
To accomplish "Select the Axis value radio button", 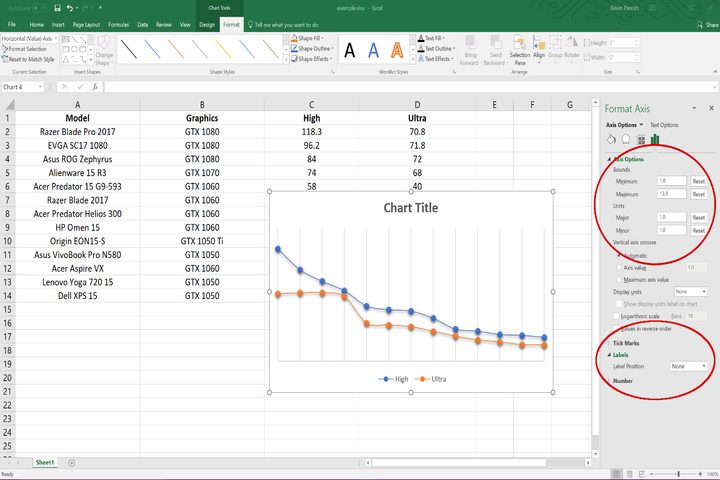I will pos(619,267).
